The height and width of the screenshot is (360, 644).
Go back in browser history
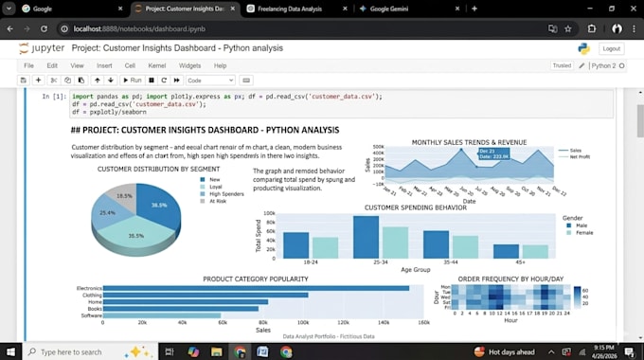[10, 28]
